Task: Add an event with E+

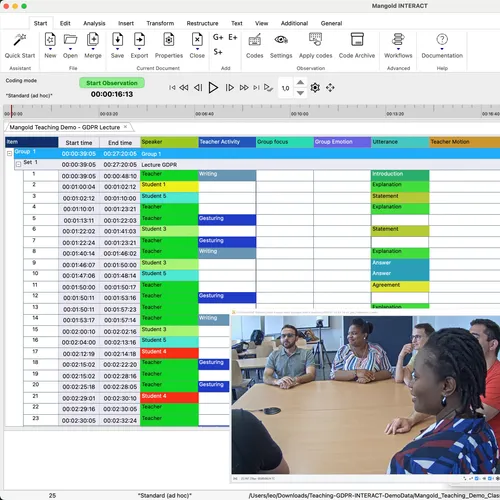Action: tap(233, 37)
